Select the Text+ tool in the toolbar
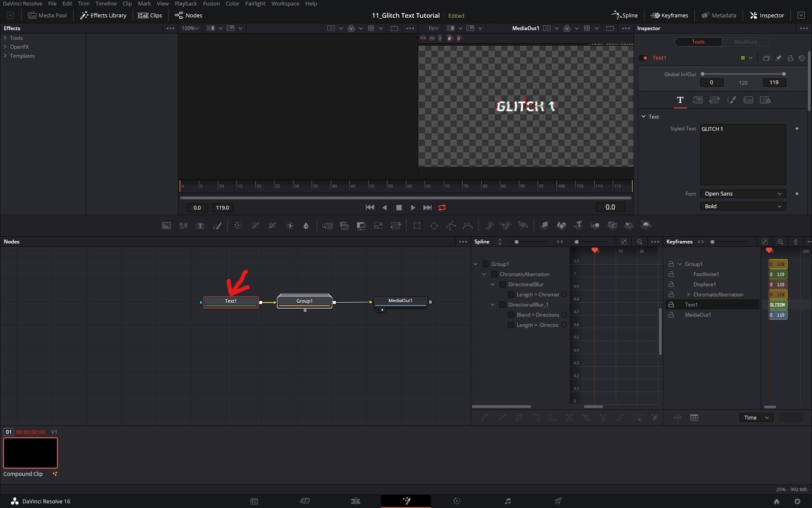 click(x=200, y=226)
